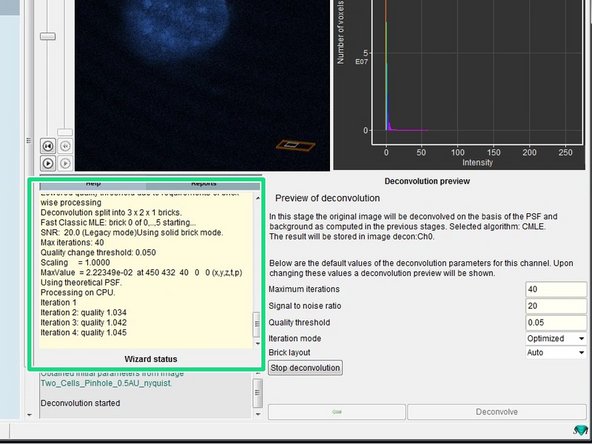Click the 'Deconvolution split into 3 x 2 x 1 bricks' line
This screenshot has height=444, width=592.
click(x=111, y=213)
